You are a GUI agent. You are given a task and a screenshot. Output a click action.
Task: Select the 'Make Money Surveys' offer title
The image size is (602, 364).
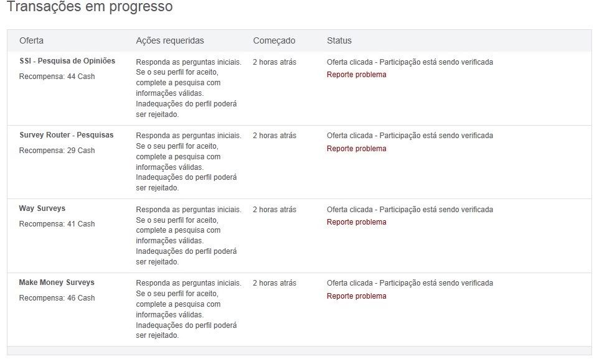(x=57, y=282)
